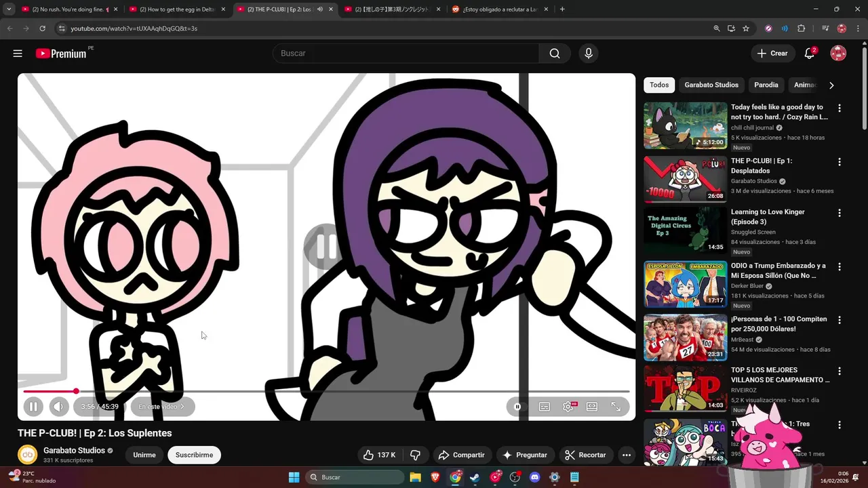Image resolution: width=868 pixels, height=488 pixels.
Task: Start voice search with the microphone
Action: point(589,54)
